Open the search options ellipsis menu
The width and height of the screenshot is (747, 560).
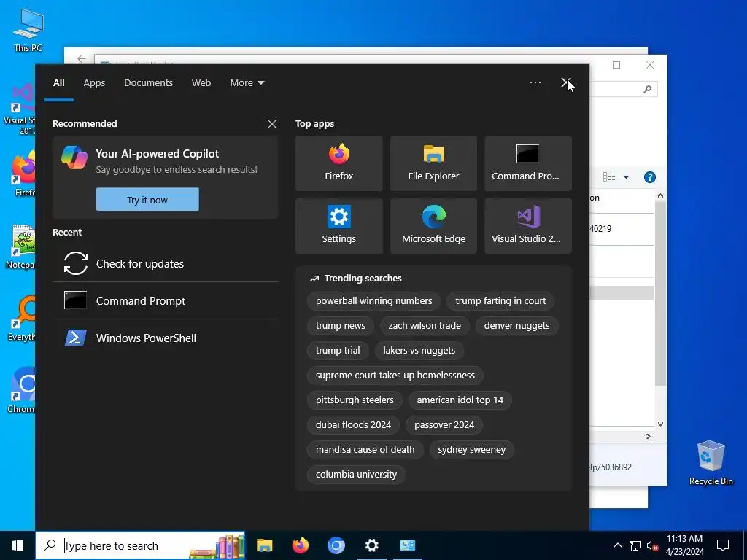coord(535,83)
